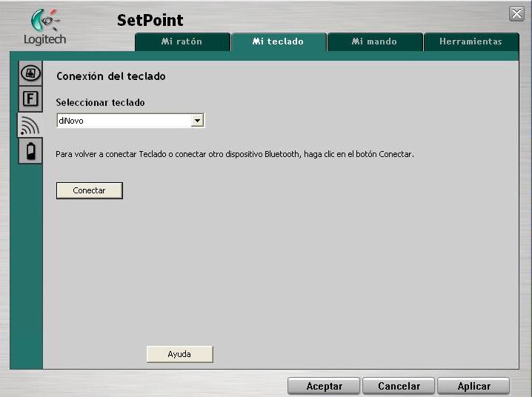This screenshot has height=397, width=532.
Task: Open the F-key settings sidebar icon
Action: (30, 99)
